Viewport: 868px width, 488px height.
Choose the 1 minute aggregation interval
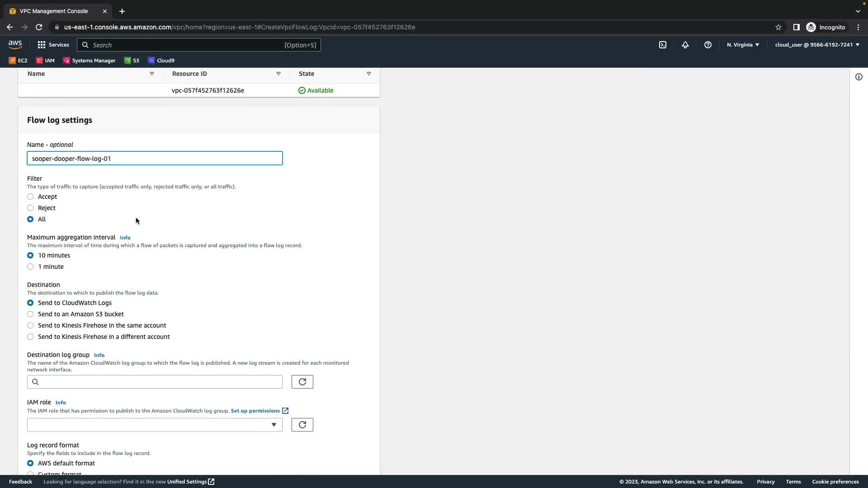(x=30, y=267)
